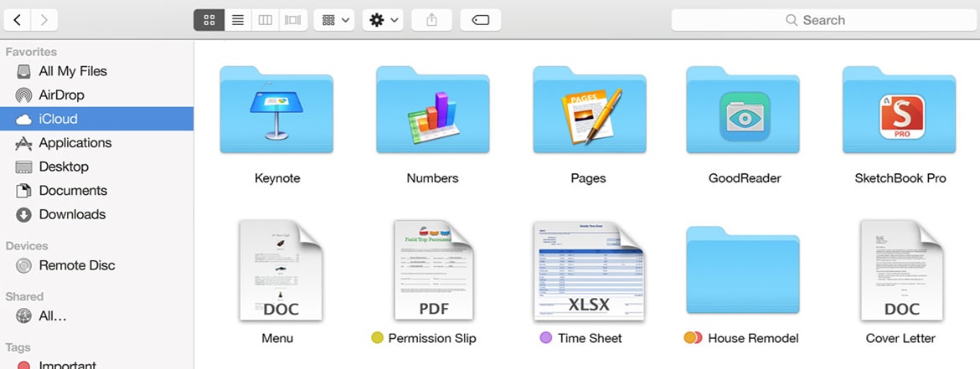
Task: Open Desktop from the sidebar
Action: pyautogui.click(x=97, y=167)
